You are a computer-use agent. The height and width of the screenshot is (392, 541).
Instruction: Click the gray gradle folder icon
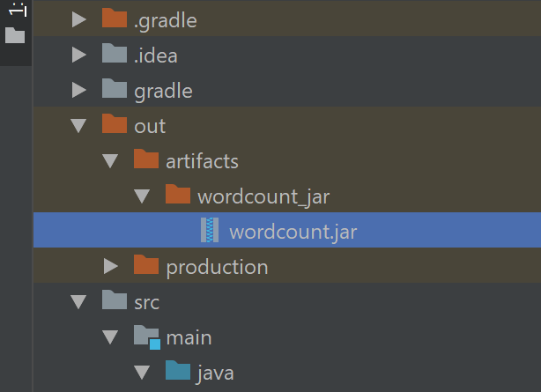(x=115, y=88)
